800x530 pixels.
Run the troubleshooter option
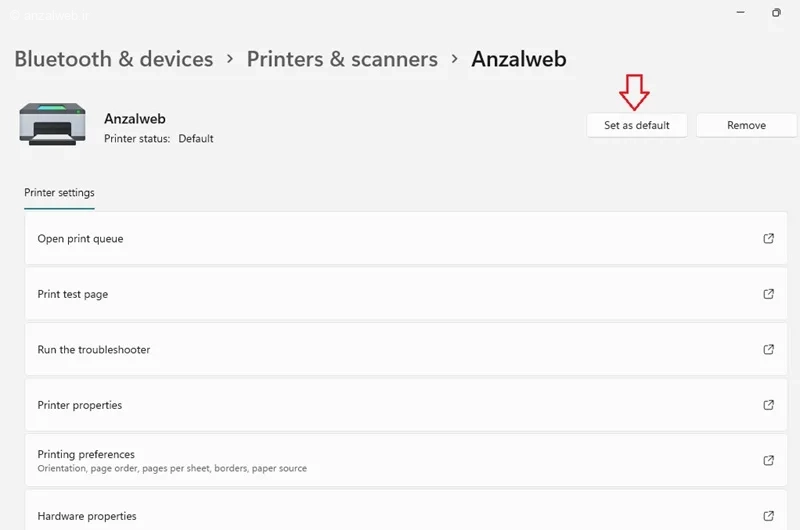coord(406,349)
